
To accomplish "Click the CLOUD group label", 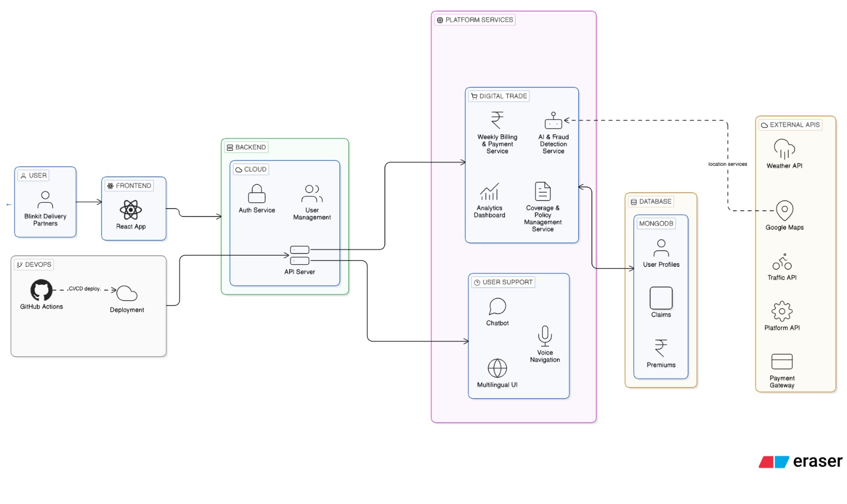I will [x=251, y=169].
